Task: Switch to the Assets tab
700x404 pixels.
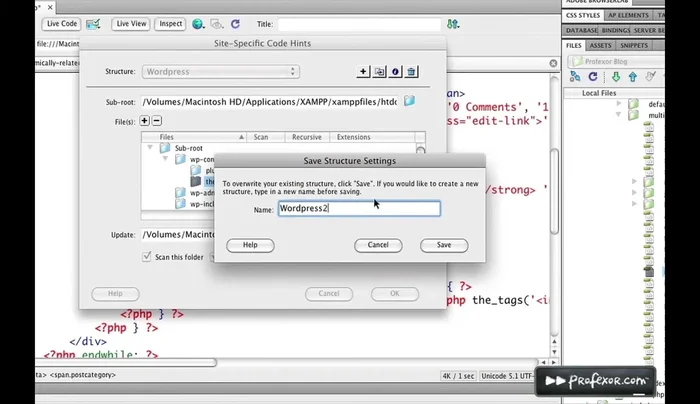Action: (x=601, y=45)
